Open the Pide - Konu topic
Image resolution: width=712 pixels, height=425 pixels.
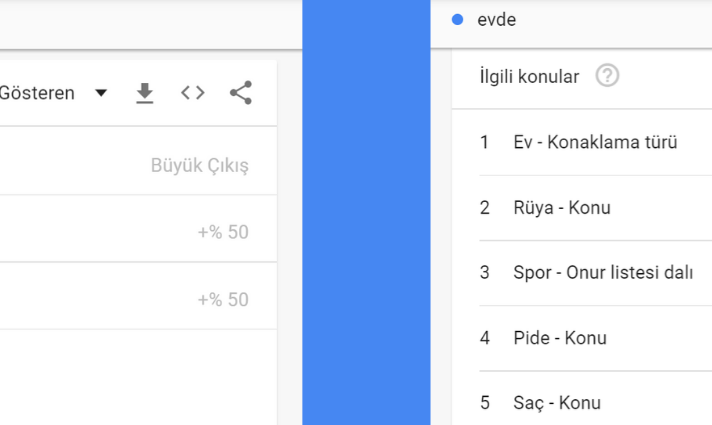560,338
